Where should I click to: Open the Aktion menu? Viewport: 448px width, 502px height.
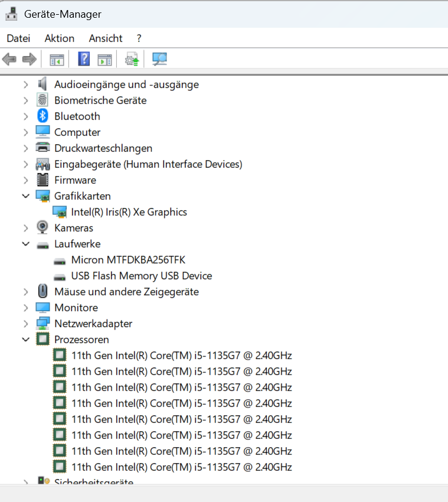(60, 38)
